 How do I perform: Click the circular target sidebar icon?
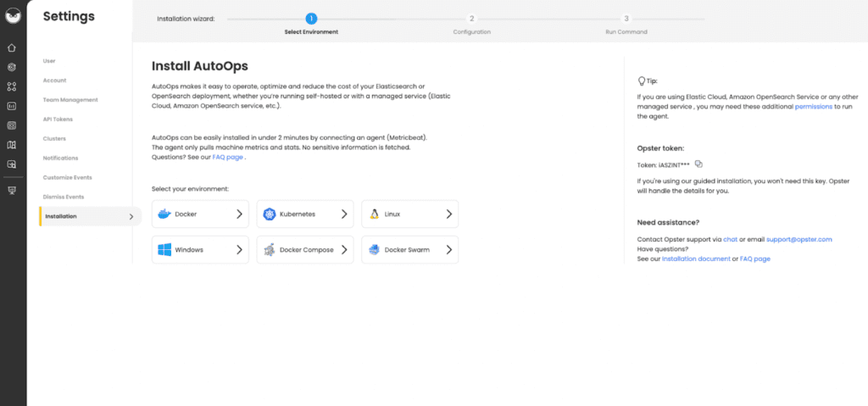click(x=12, y=68)
